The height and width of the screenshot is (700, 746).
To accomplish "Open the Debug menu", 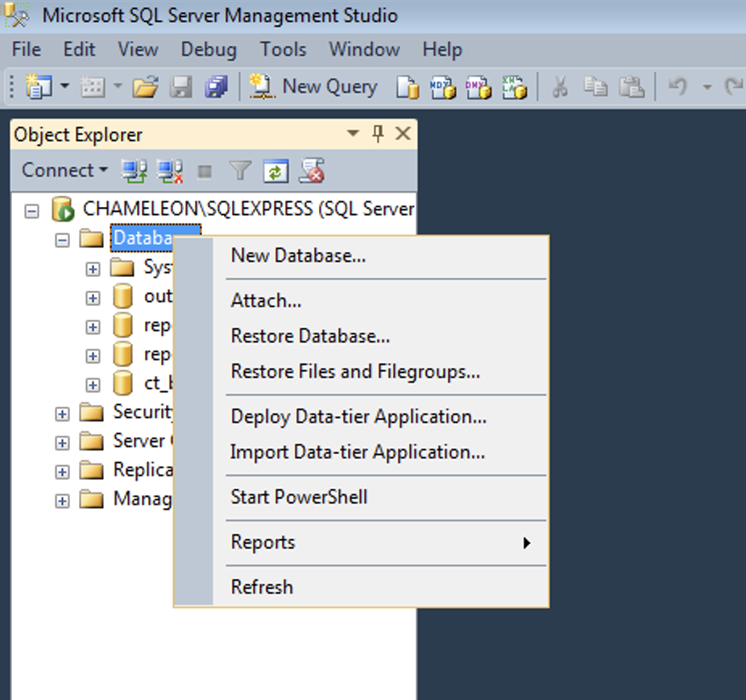I will point(209,49).
